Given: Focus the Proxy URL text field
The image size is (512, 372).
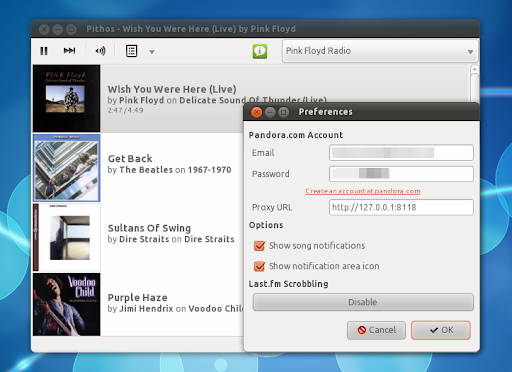Looking at the screenshot, I should coord(401,207).
